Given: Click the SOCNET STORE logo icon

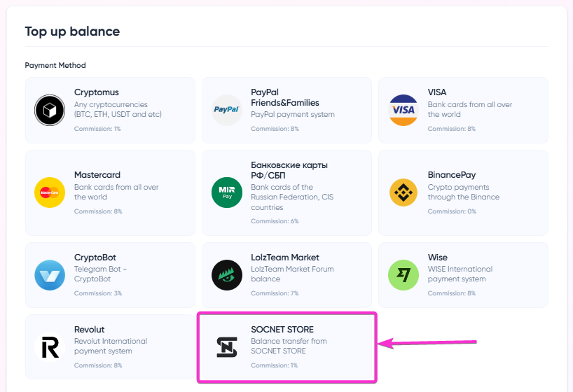Looking at the screenshot, I should (x=226, y=347).
